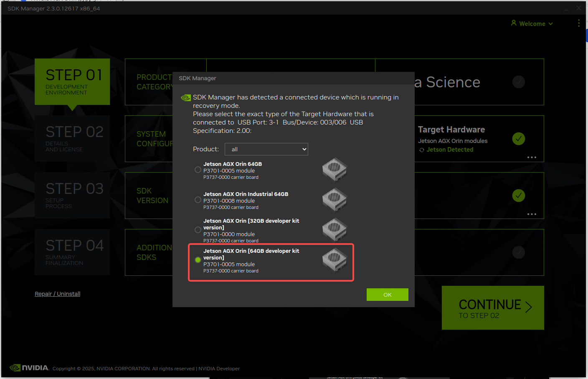Screen dimensions: 588x379
Task: Select Jetson AGX Orin 64GB radio button
Action: point(198,170)
